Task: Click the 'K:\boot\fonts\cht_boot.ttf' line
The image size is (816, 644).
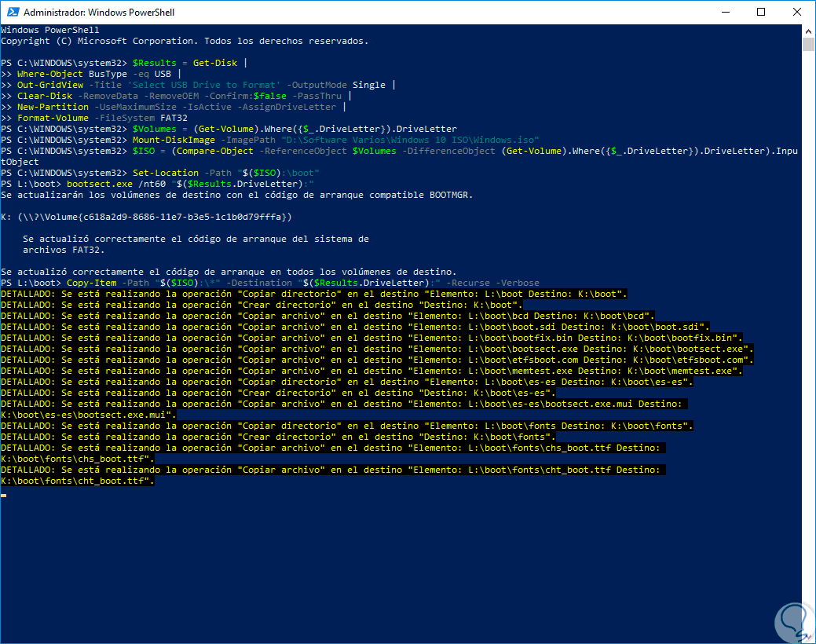Action: click(x=78, y=481)
